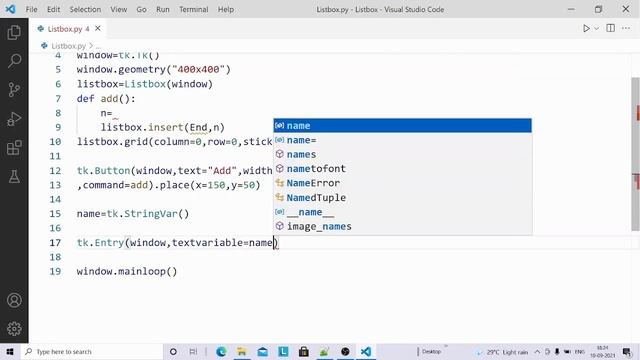Close the Listbox.py tab

click(x=98, y=29)
